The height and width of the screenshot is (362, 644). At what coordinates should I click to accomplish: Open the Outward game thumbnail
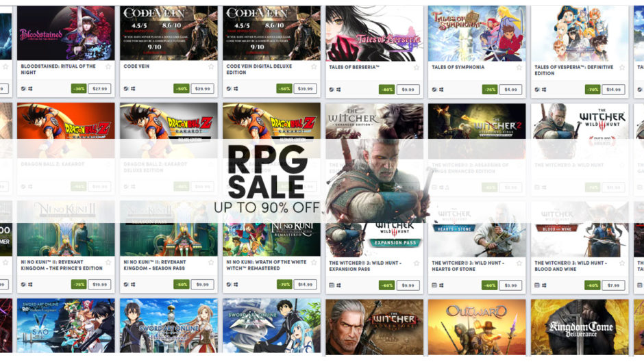477,326
